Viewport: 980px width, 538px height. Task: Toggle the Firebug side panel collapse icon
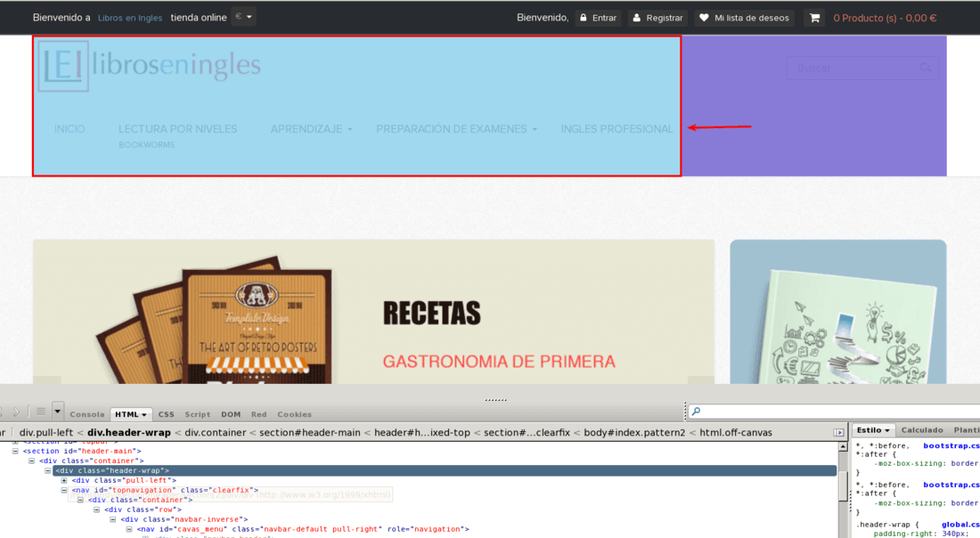coord(838,432)
